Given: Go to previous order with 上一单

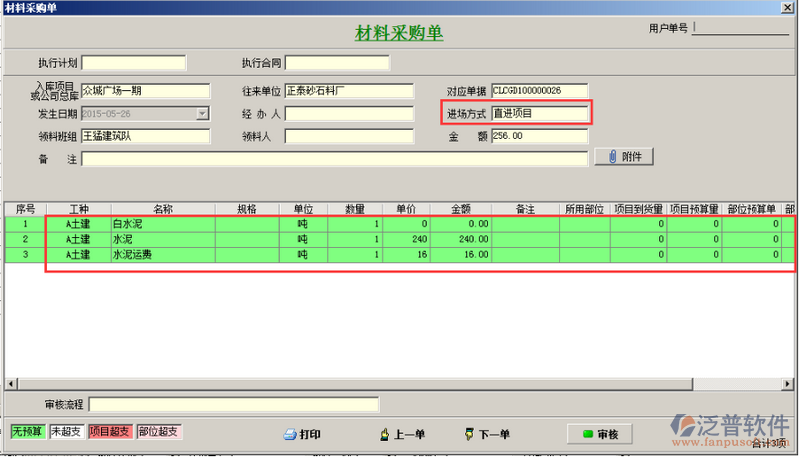Looking at the screenshot, I should click(403, 434).
